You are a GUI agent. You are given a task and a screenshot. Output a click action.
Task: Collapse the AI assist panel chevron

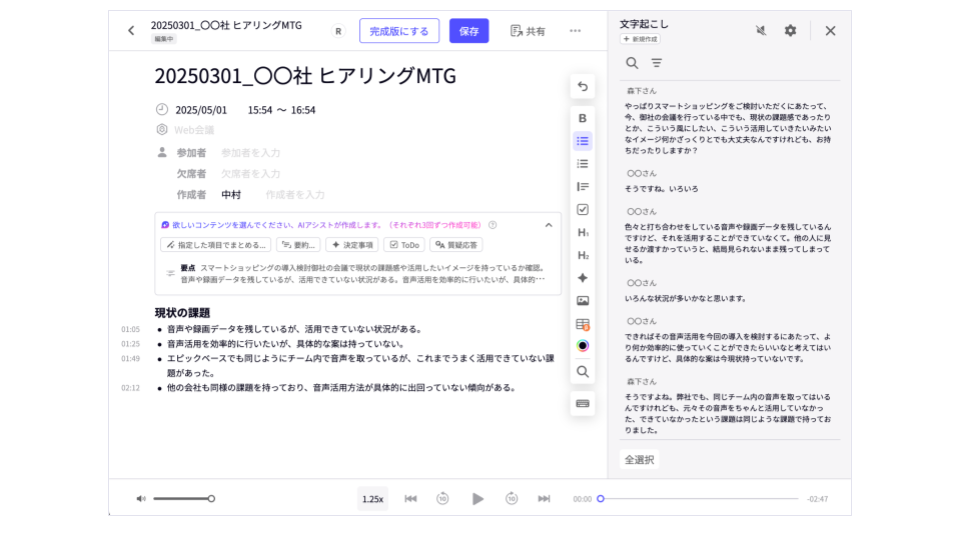[x=548, y=225]
